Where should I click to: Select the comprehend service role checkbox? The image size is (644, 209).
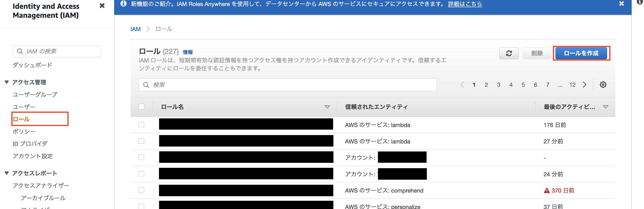click(x=141, y=190)
